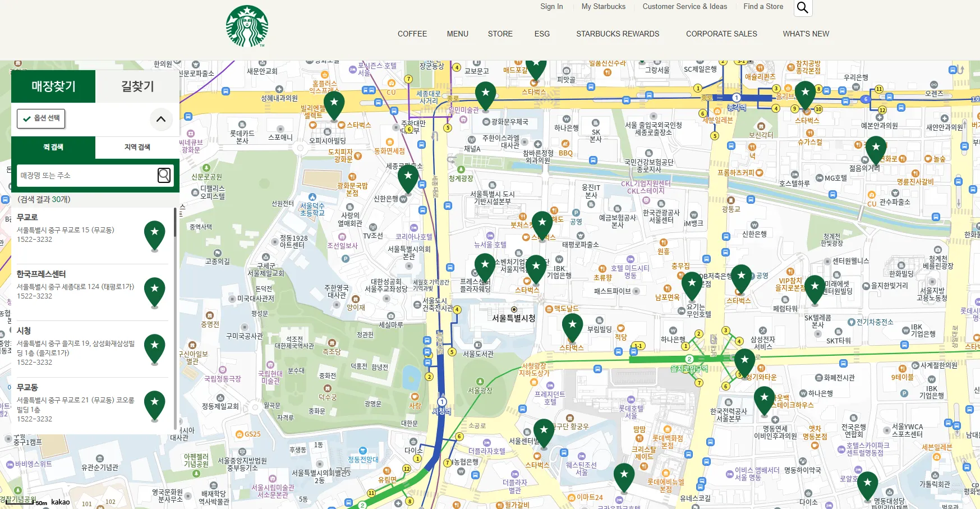
Task: Select map store pin near 남포면옥
Action: pyautogui.click(x=692, y=287)
